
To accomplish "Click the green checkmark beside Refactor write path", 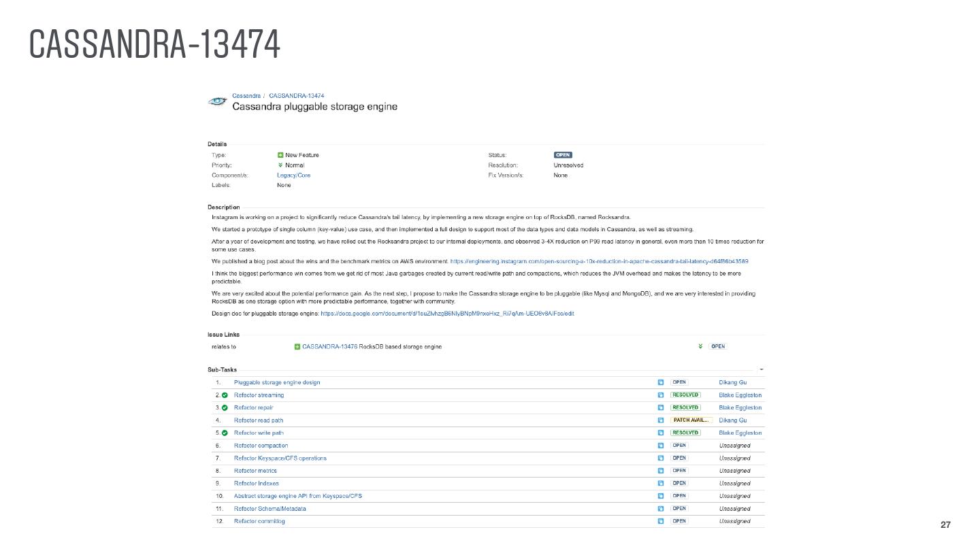I will tap(225, 433).
